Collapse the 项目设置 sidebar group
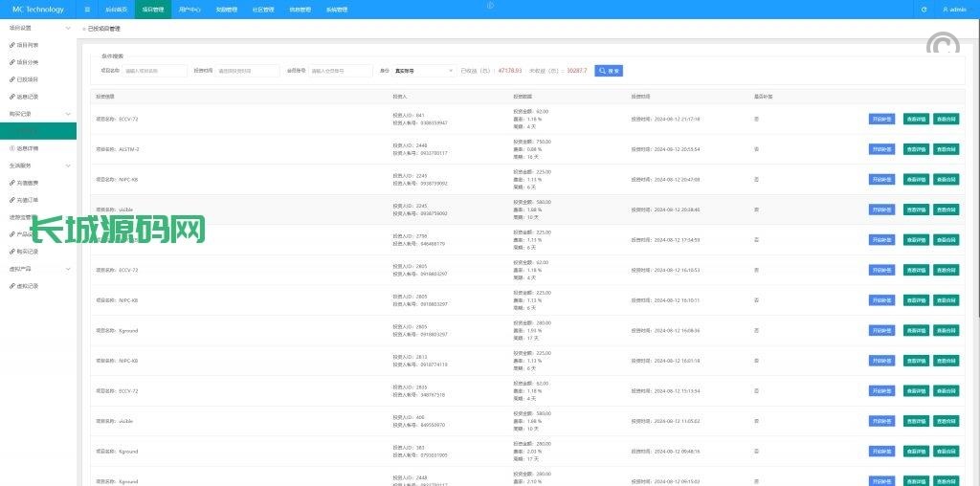This screenshot has width=980, height=486. point(67,29)
